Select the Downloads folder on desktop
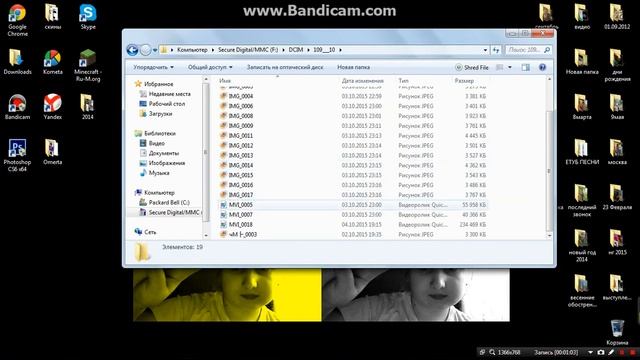The width and height of the screenshot is (640, 360). point(18,62)
